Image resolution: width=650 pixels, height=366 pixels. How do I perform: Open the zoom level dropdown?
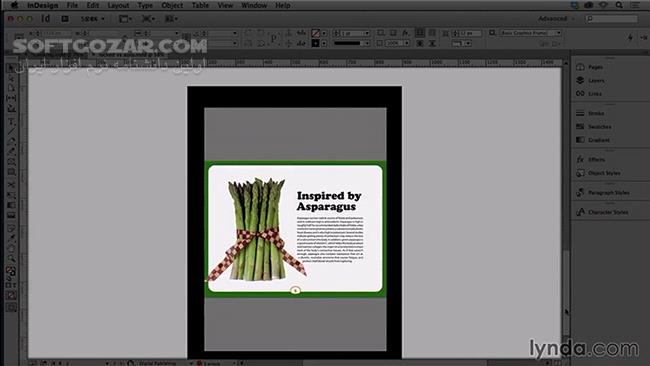(x=93, y=19)
